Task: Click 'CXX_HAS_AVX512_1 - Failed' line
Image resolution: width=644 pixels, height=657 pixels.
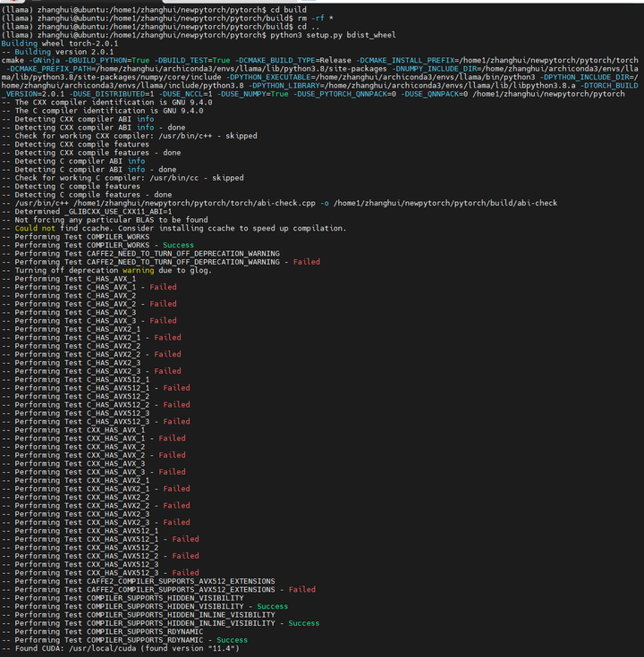Action: tap(100, 539)
